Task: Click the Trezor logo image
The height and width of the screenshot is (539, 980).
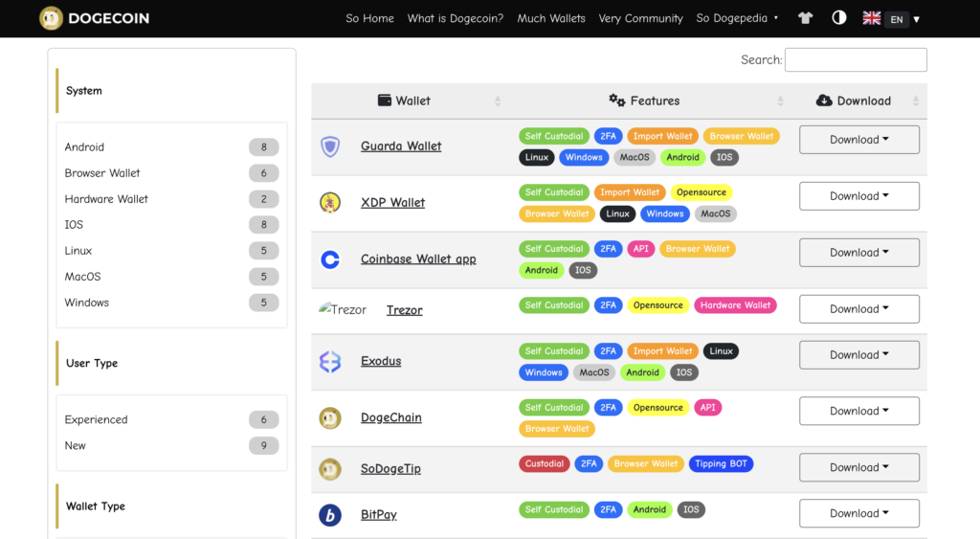Action: pyautogui.click(x=343, y=309)
